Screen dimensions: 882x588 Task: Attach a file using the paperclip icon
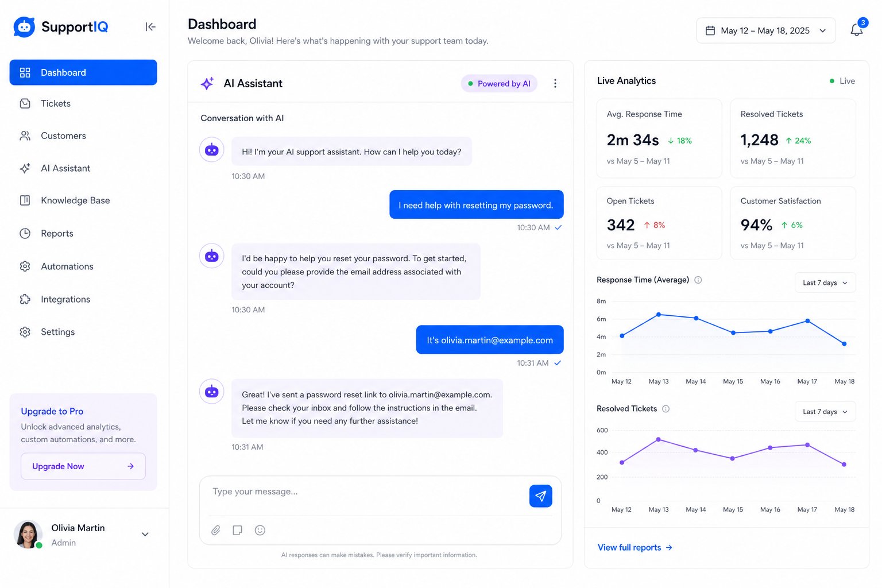(215, 530)
